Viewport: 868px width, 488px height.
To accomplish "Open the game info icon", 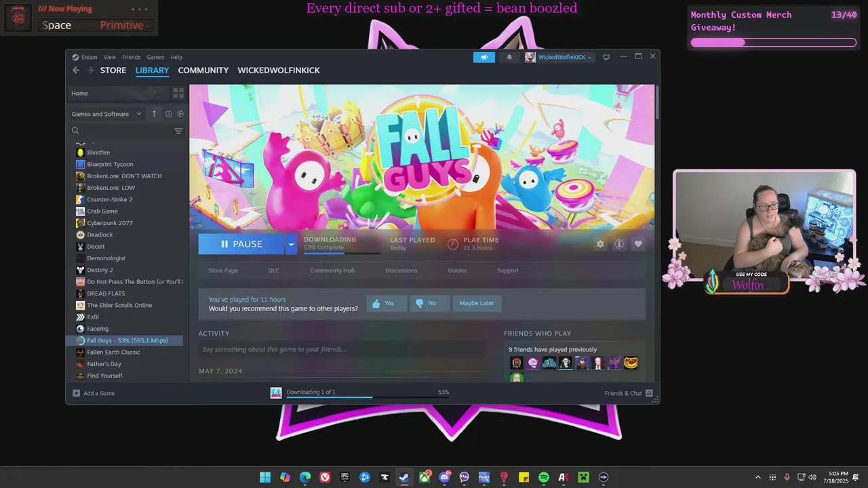I will click(x=619, y=244).
